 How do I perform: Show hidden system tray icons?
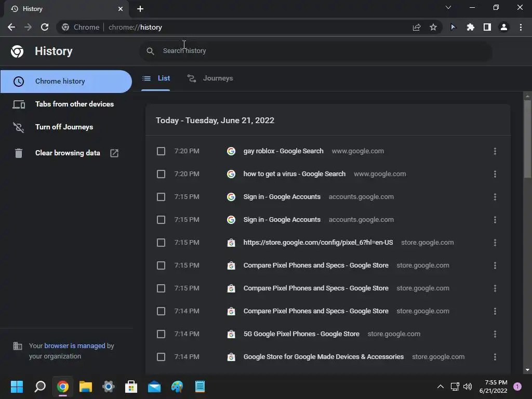click(x=441, y=387)
